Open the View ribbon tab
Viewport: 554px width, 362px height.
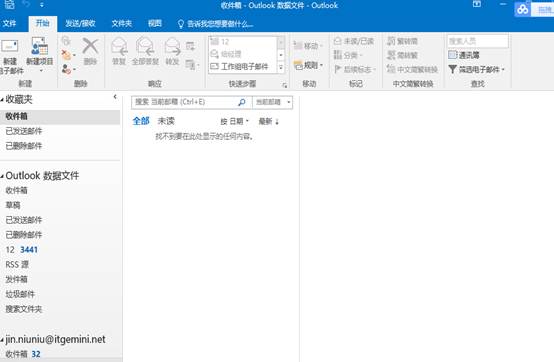tap(155, 24)
